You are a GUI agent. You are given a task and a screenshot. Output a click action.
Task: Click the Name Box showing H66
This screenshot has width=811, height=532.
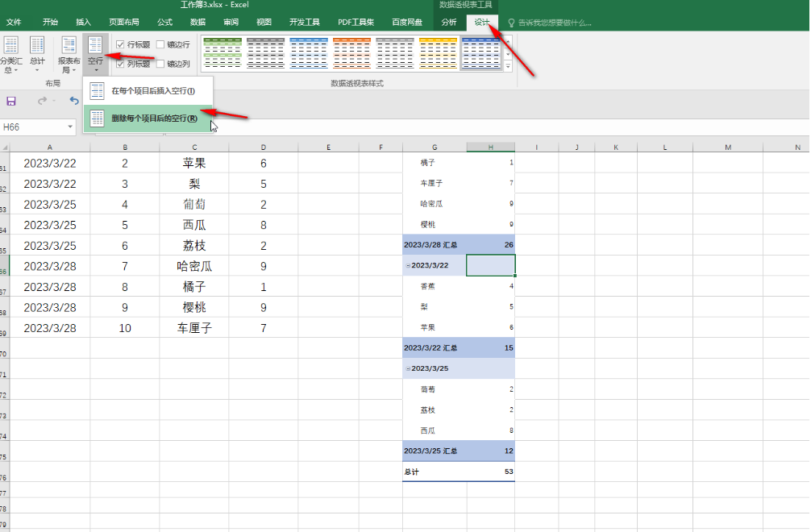pyautogui.click(x=32, y=127)
